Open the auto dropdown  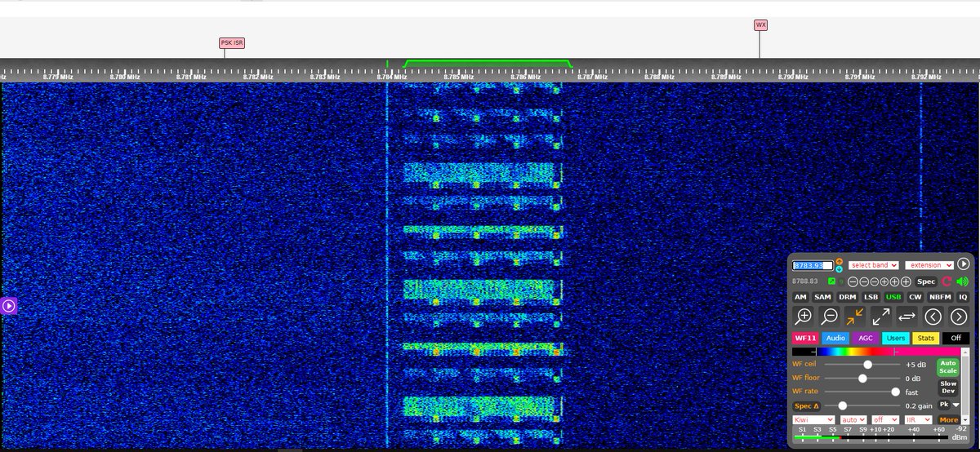[x=853, y=419]
